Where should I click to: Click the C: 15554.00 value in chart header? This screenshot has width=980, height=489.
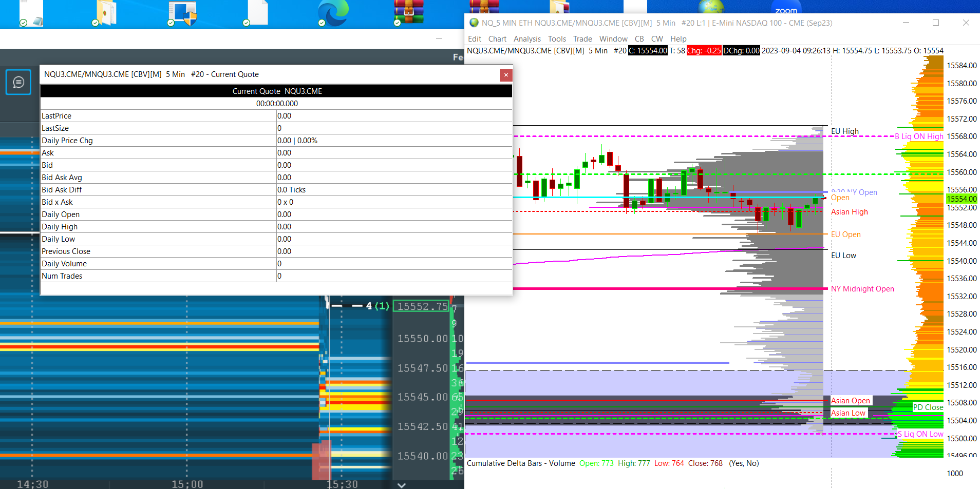(x=648, y=51)
